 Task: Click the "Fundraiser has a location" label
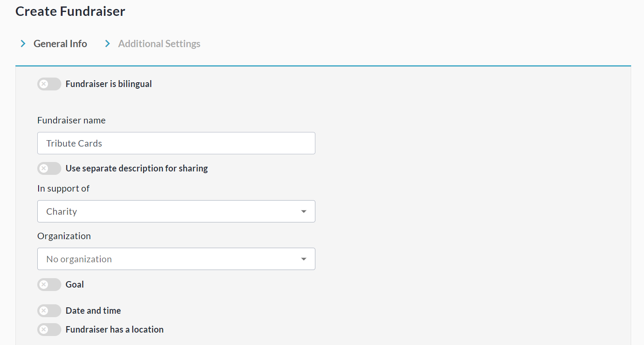(x=114, y=330)
